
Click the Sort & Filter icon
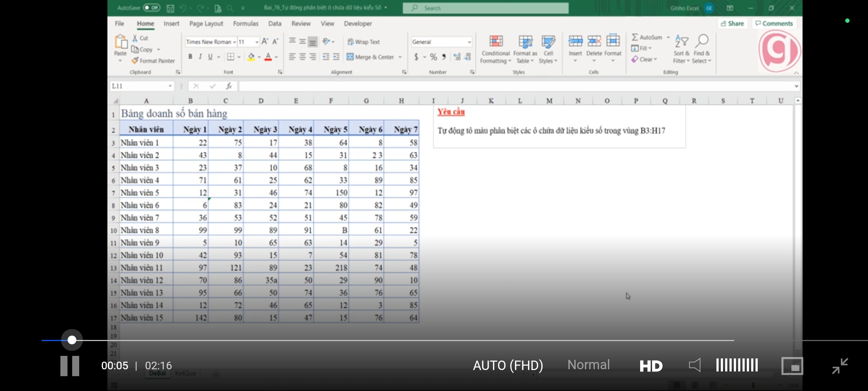tap(681, 41)
